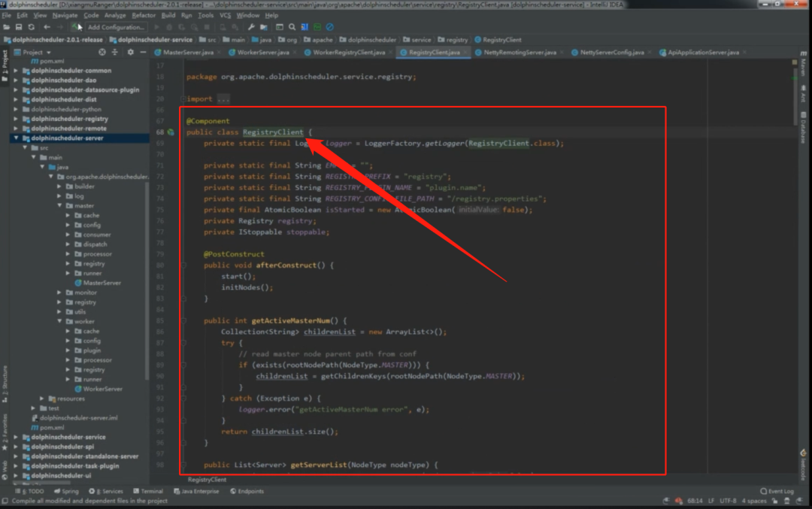Click the dolphinscheduler-service breadcrumb

(155, 40)
